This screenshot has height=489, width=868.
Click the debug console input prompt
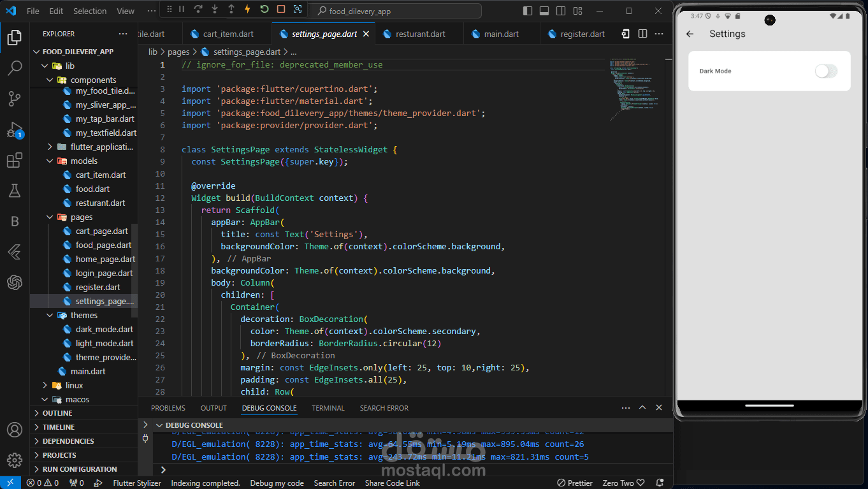click(414, 469)
